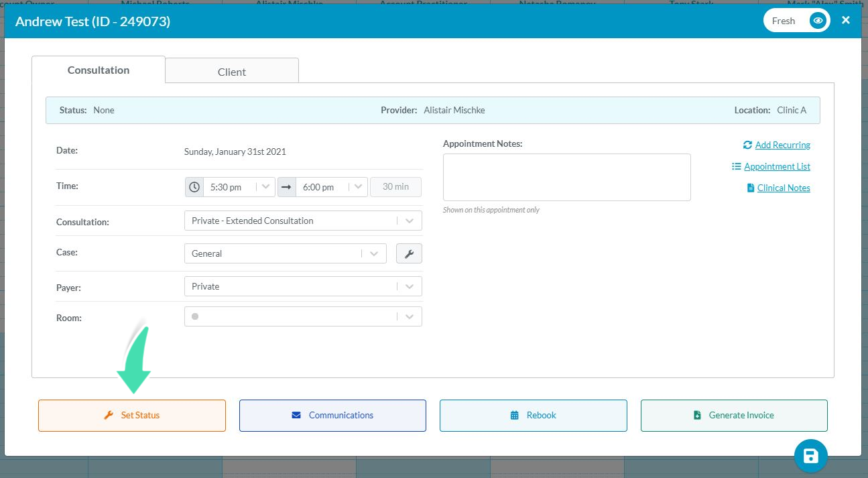The width and height of the screenshot is (868, 478).
Task: Click the 30 min duration field
Action: pyautogui.click(x=395, y=187)
